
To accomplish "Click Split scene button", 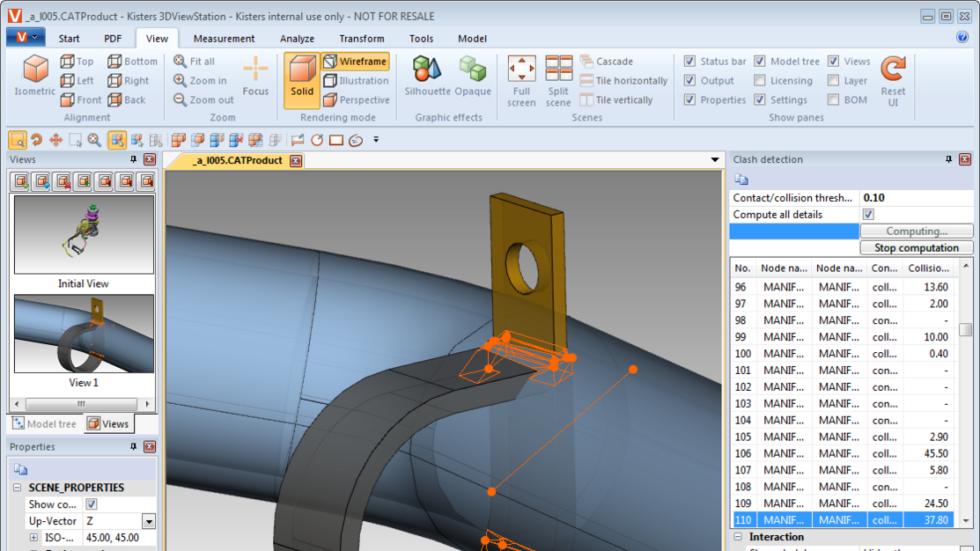I will (558, 81).
